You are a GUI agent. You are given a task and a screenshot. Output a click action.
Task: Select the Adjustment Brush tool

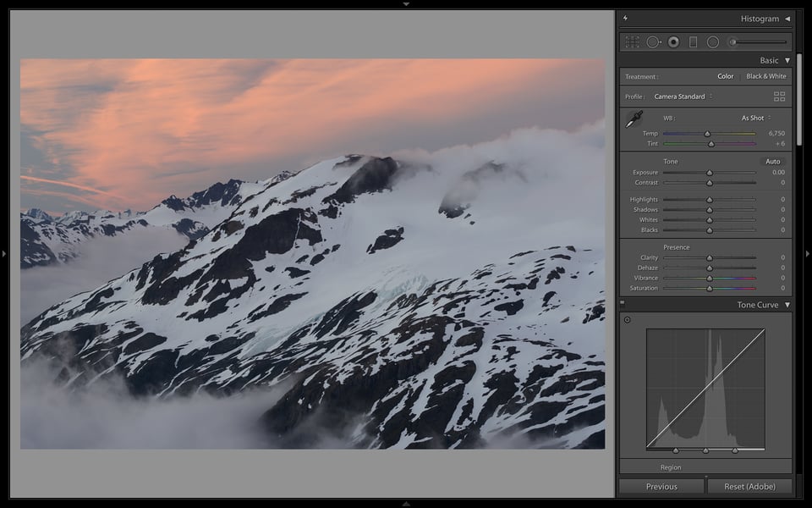click(x=759, y=42)
